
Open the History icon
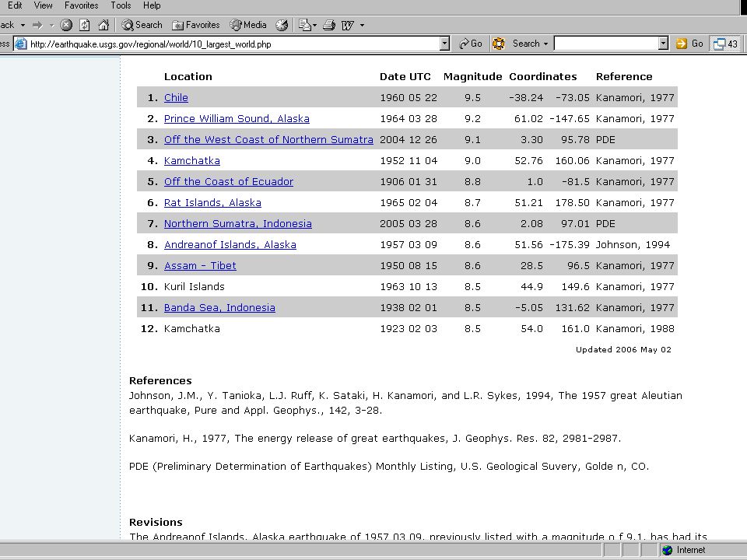point(282,25)
